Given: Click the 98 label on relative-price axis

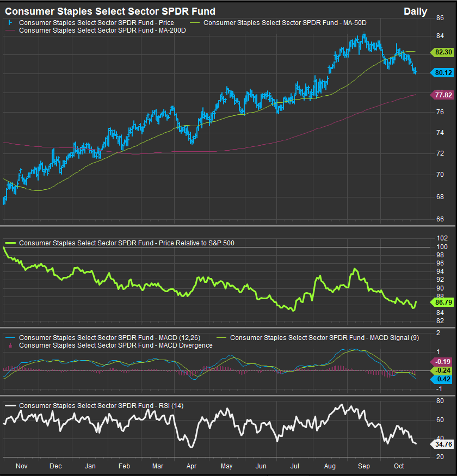Looking at the screenshot, I should [440, 255].
